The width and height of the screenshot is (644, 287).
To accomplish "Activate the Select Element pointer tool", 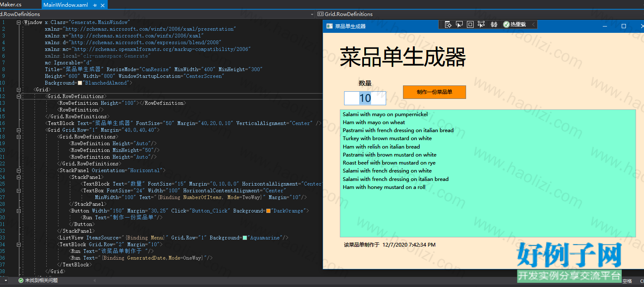I will point(459,25).
